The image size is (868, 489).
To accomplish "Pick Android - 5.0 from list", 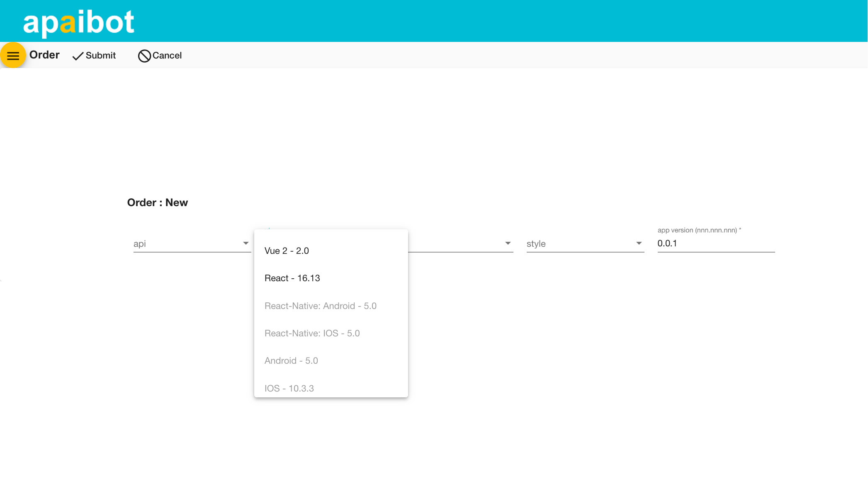I will tap(291, 360).
